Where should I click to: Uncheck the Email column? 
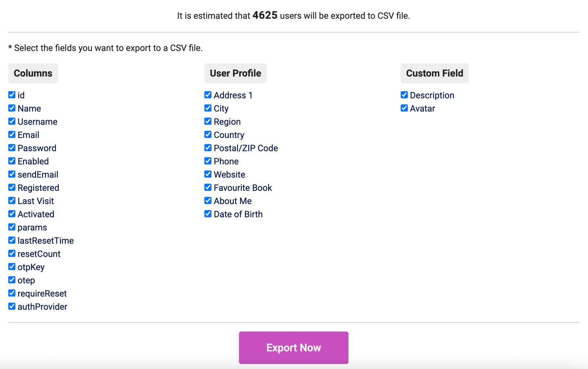point(11,134)
